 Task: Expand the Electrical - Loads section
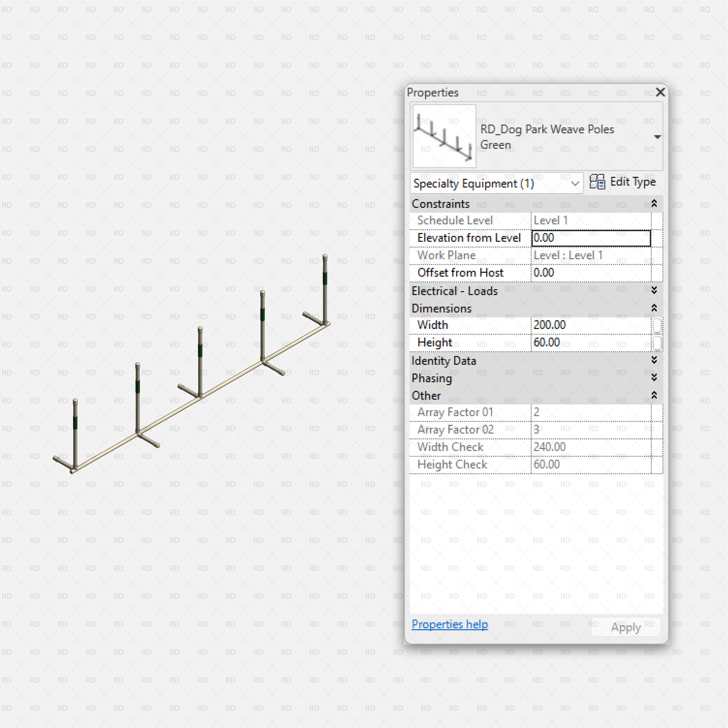655,290
